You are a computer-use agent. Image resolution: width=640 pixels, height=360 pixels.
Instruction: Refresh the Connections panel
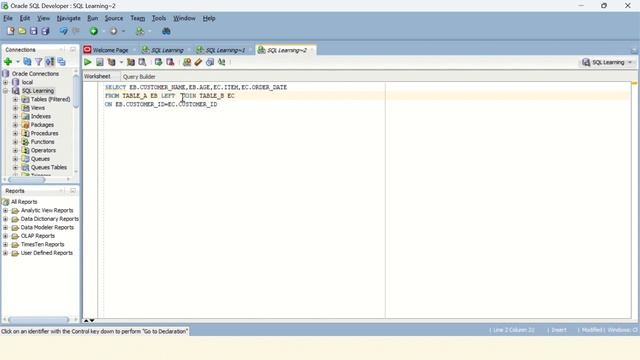pyautogui.click(x=27, y=62)
